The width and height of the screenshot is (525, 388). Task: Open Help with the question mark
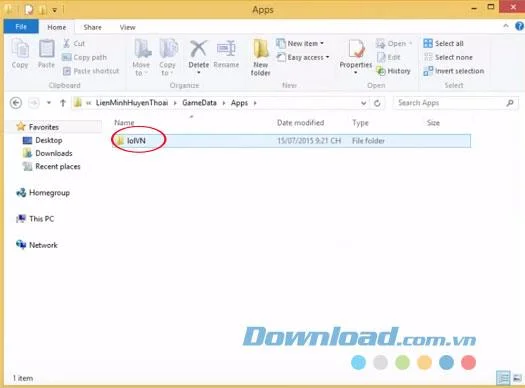[519, 26]
